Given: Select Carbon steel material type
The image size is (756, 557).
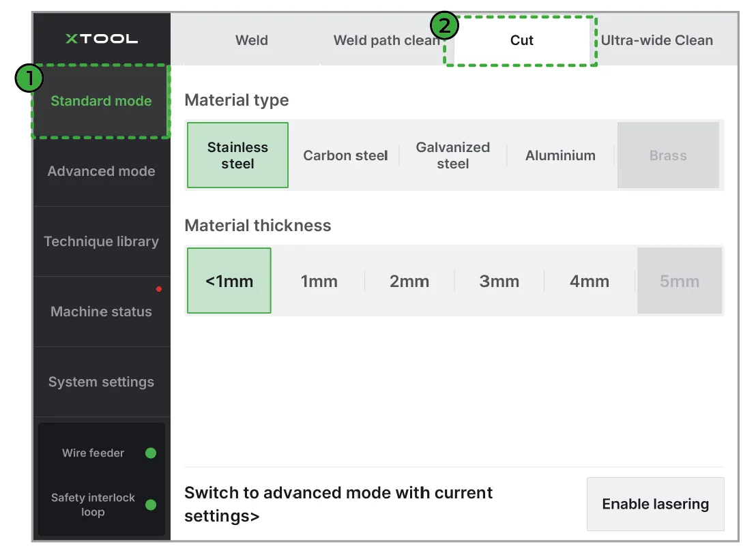Looking at the screenshot, I should (x=345, y=155).
